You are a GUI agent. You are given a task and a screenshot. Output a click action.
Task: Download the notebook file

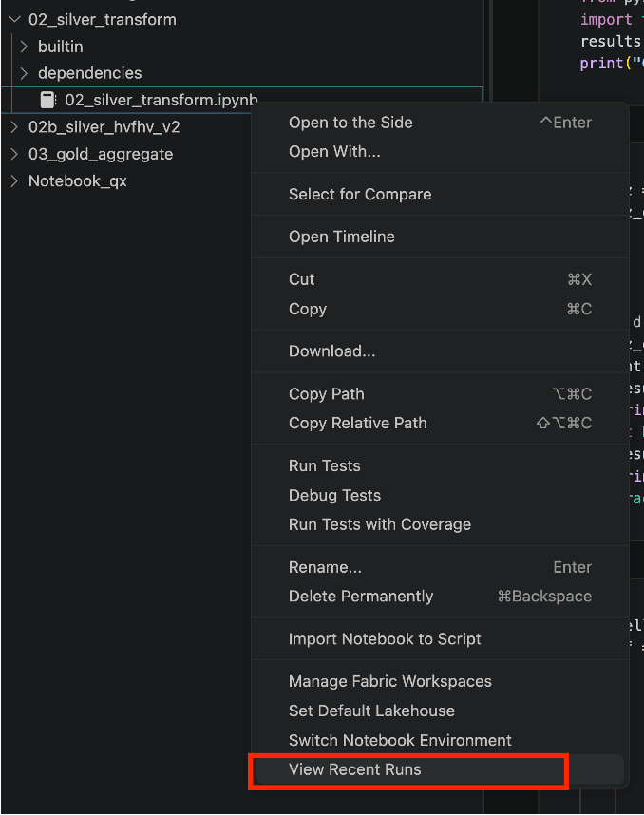click(332, 351)
